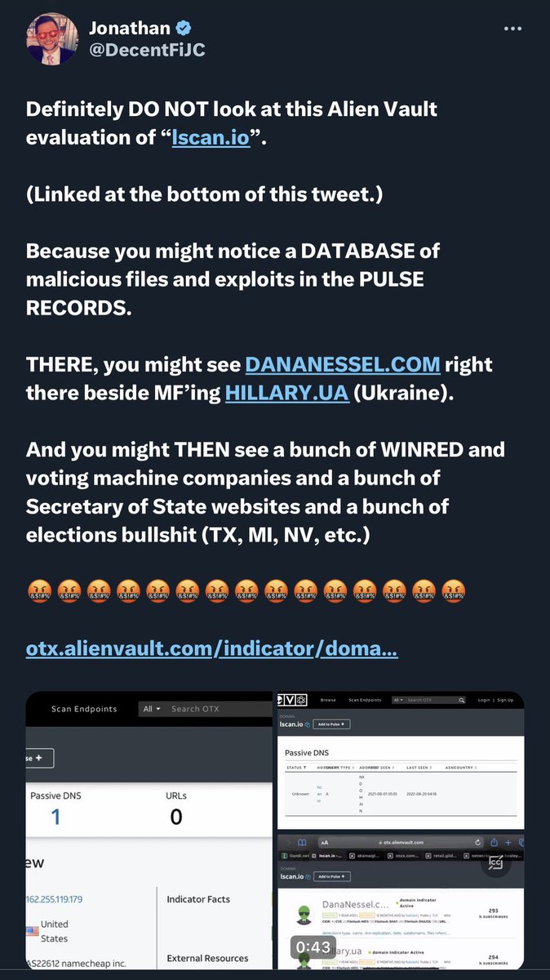Select the Browse menu item in the top-right image
This screenshot has width=550, height=980.
tap(328, 700)
